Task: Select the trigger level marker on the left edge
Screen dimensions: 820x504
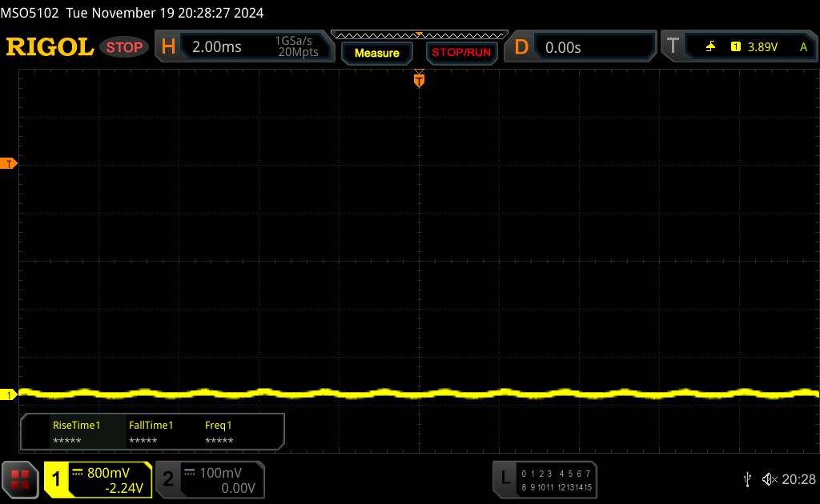Action: tap(8, 163)
